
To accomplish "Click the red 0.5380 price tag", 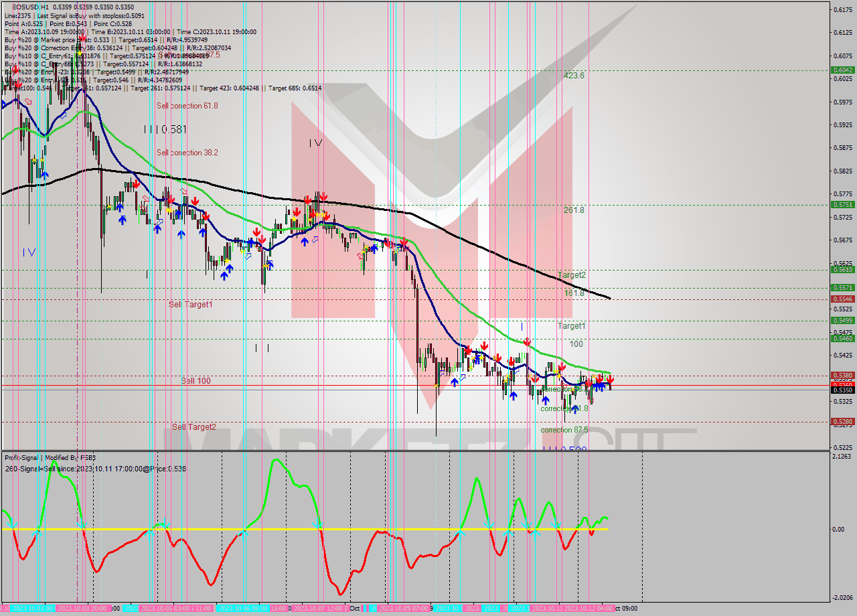I will click(x=842, y=376).
